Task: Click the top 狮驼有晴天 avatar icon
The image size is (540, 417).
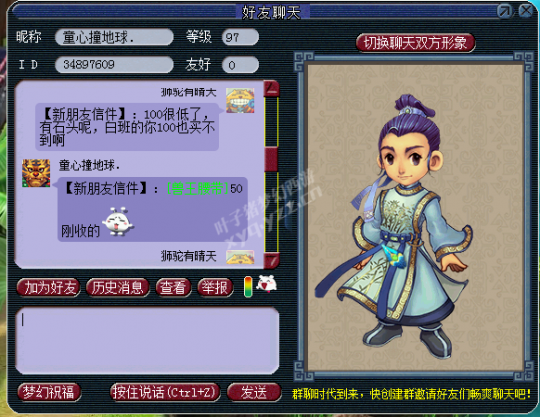Action: point(240,101)
